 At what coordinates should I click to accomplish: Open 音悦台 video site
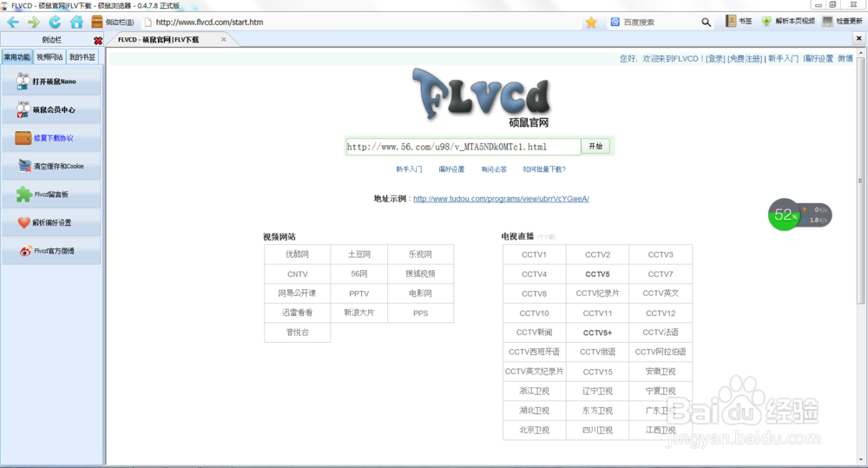[297, 333]
